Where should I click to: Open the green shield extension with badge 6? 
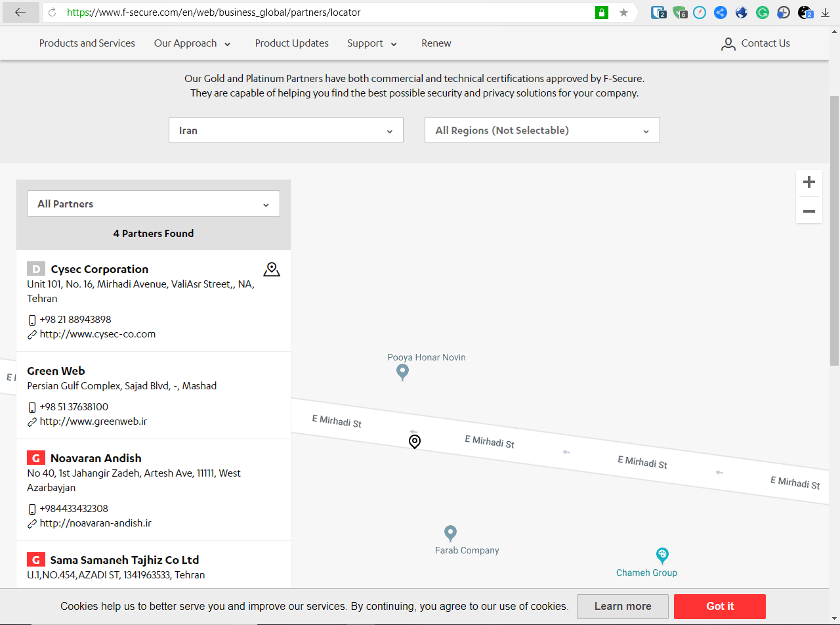[680, 12]
